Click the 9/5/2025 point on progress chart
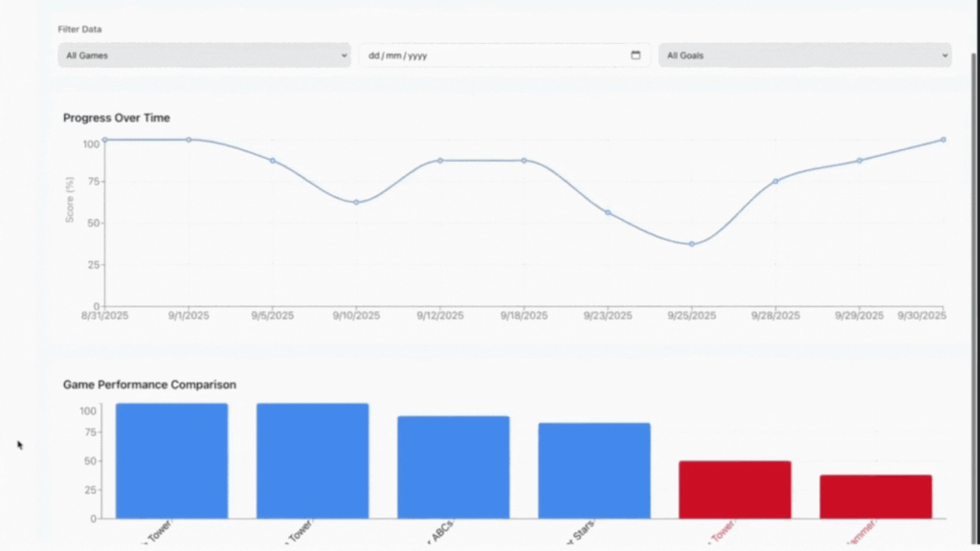Image resolution: width=980 pixels, height=551 pixels. coord(273,161)
